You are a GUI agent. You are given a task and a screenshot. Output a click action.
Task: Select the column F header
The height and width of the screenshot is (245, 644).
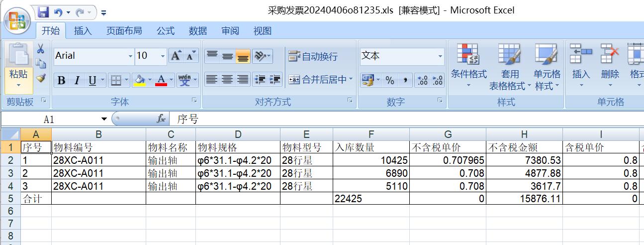click(x=371, y=134)
